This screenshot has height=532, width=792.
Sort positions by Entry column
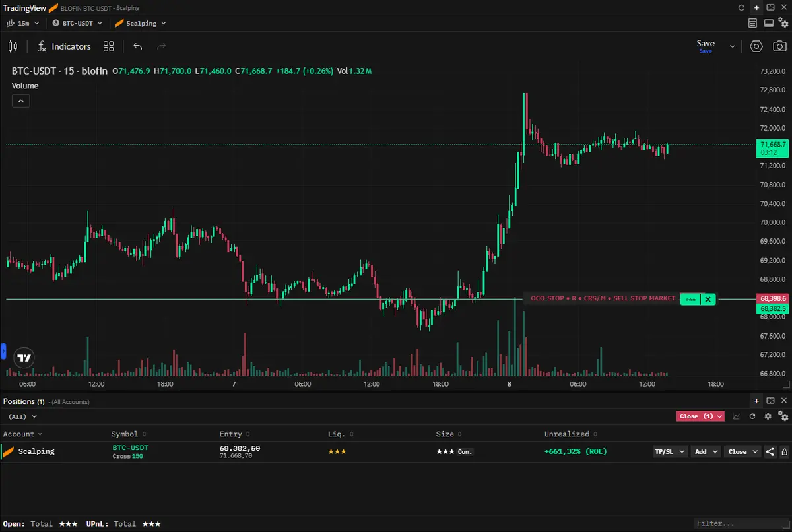[x=234, y=434]
